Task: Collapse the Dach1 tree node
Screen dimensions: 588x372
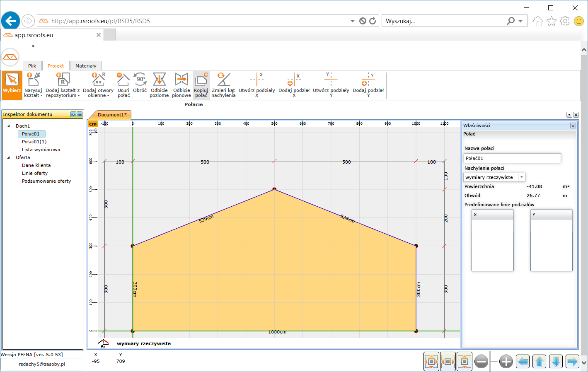Action: pos(9,126)
